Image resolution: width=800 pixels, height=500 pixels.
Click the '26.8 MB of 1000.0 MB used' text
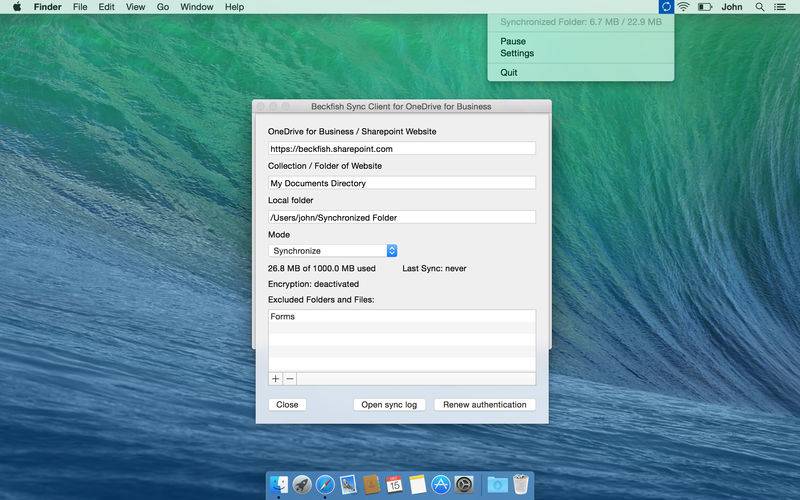tap(321, 268)
